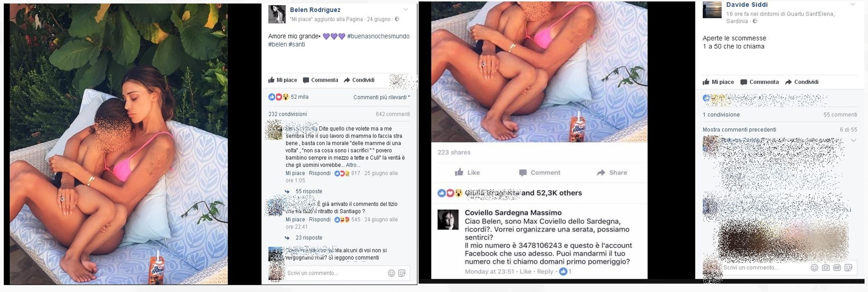Click the Share arrow button under the 223 shares photo
The height and width of the screenshot is (292, 868).
coord(612,172)
